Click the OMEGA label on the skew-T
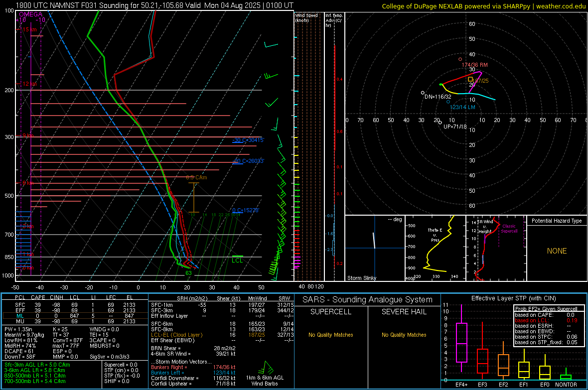Screen dimensions: 588x390 coord(31,14)
